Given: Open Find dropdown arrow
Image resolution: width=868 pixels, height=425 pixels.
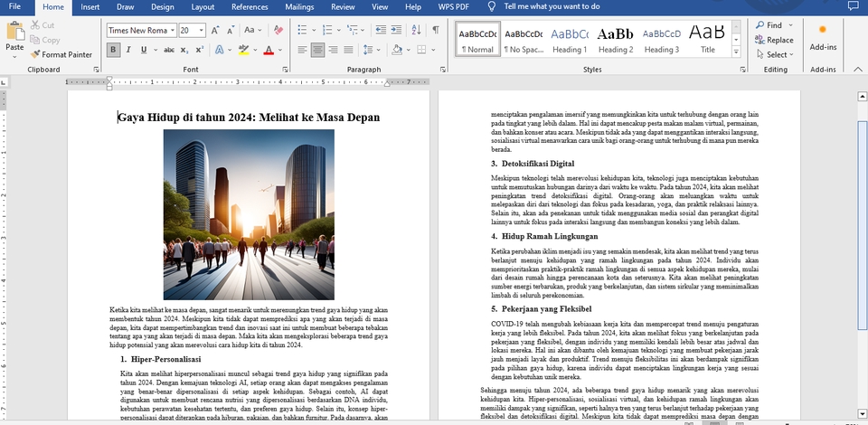Looking at the screenshot, I should click(790, 25).
